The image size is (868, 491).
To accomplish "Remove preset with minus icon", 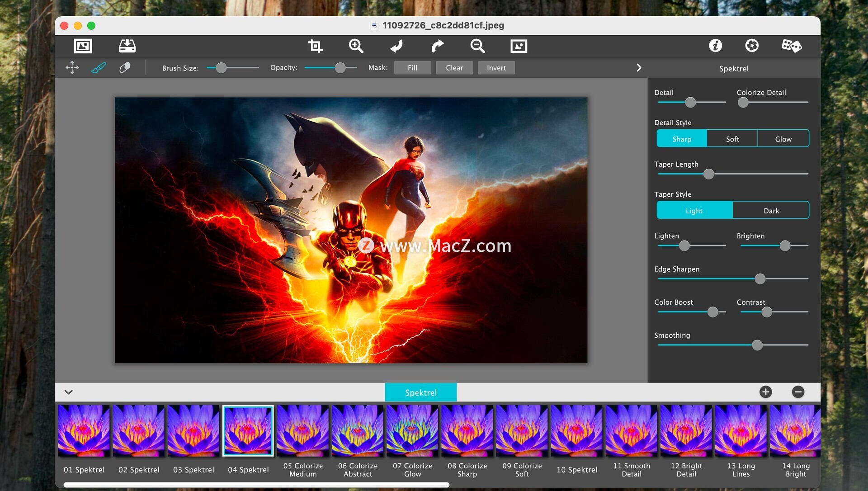I will [798, 392].
